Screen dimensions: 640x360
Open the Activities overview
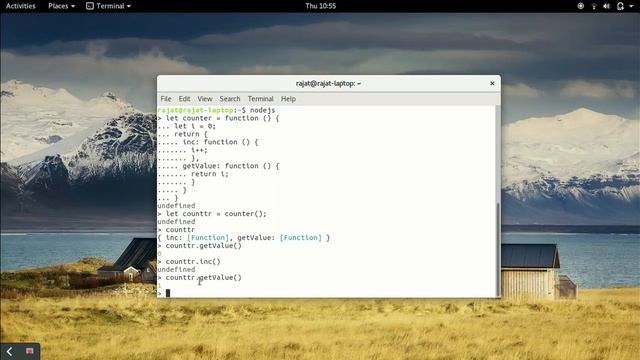20,6
